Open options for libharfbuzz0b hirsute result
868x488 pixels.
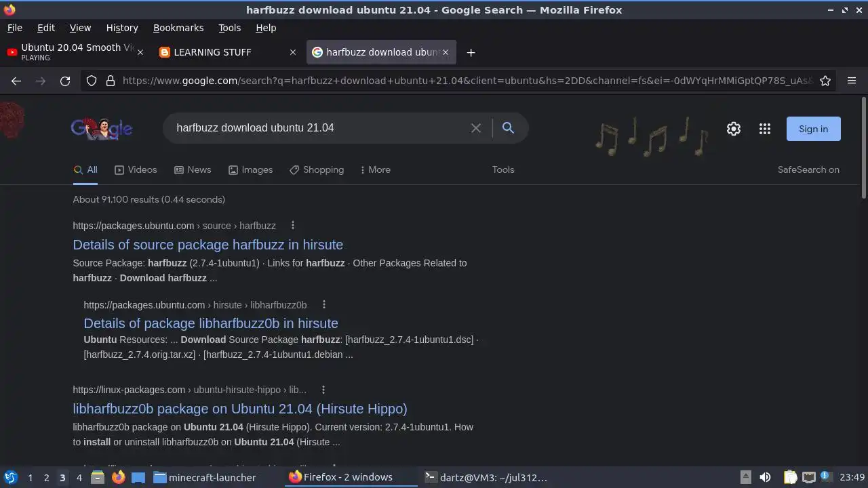[x=324, y=305]
